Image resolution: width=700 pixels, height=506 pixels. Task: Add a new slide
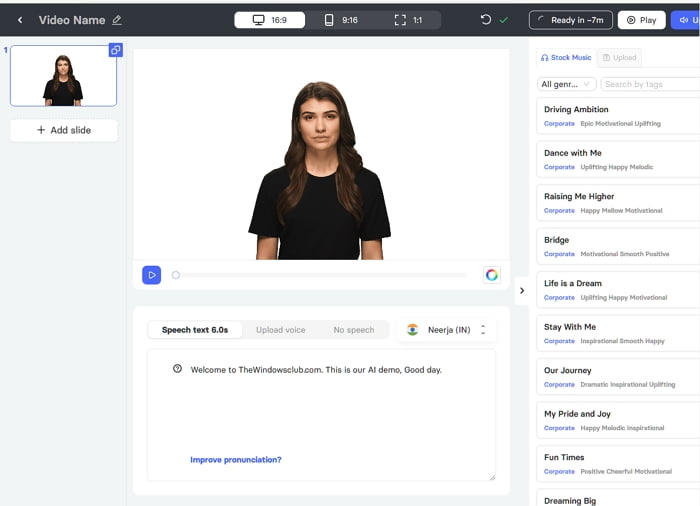[x=64, y=130]
